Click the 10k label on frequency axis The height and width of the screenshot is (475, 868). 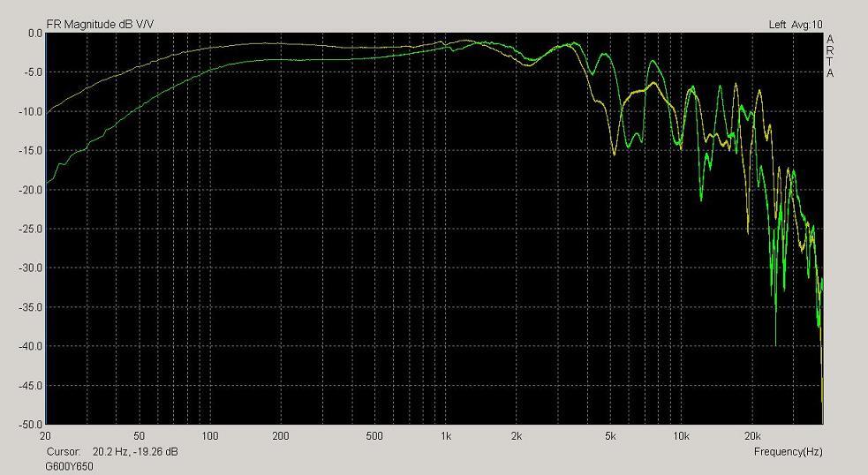(681, 436)
